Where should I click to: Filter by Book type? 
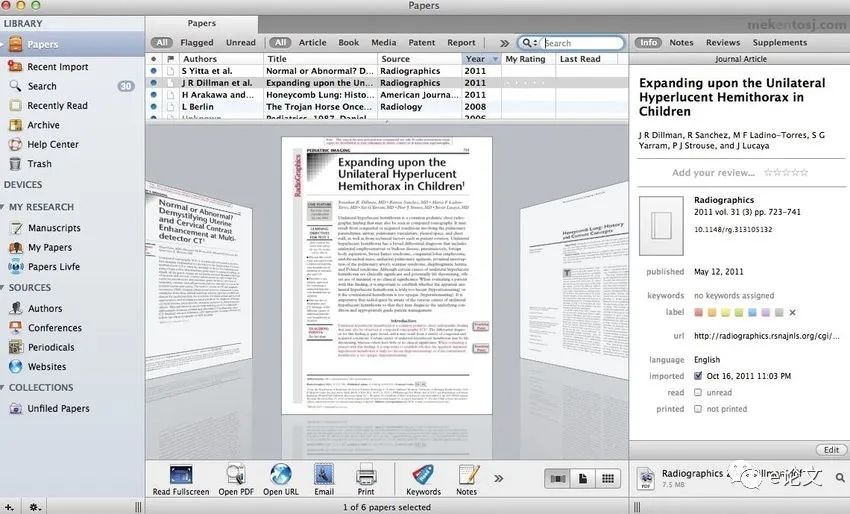tap(349, 43)
